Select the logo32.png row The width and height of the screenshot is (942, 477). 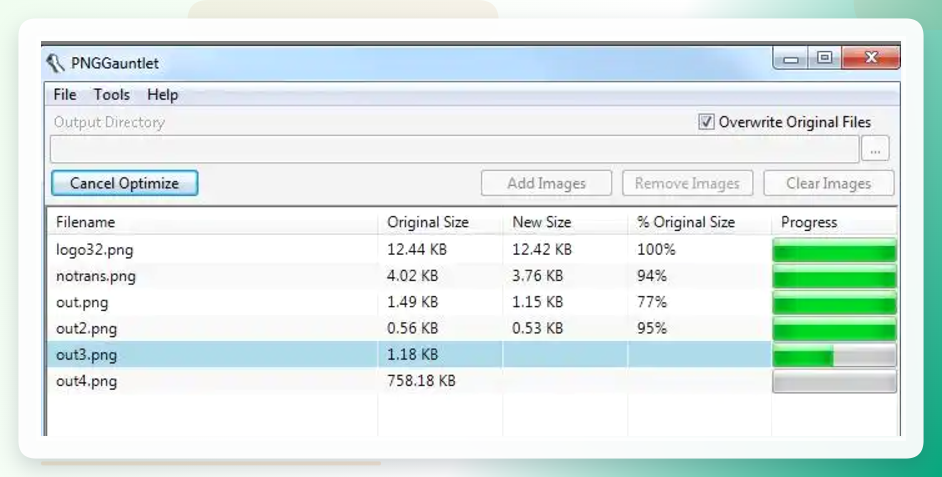click(x=472, y=249)
